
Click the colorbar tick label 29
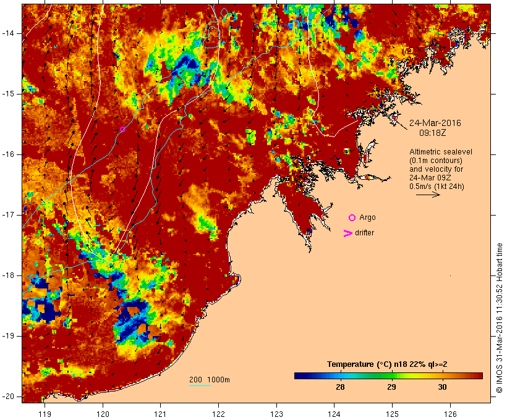pyautogui.click(x=391, y=387)
